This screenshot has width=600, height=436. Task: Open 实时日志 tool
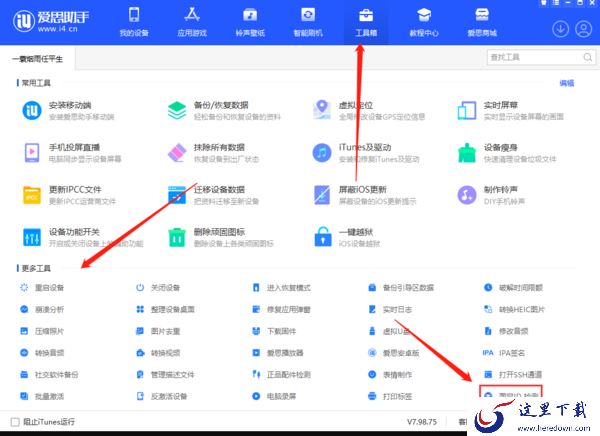coord(390,309)
